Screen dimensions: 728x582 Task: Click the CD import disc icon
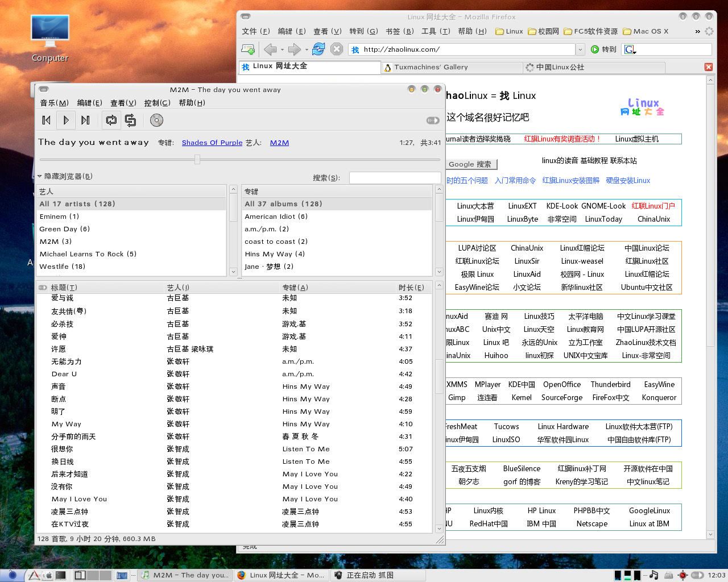click(156, 120)
